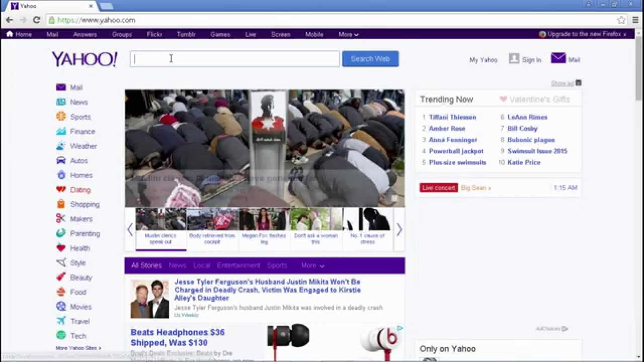Click the My Yahoo link

click(x=483, y=60)
